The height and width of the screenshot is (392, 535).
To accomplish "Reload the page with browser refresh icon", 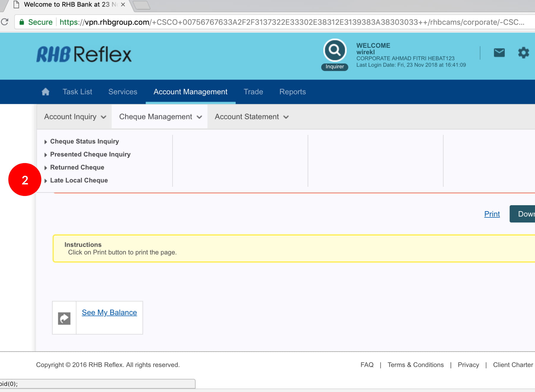I will click(5, 22).
